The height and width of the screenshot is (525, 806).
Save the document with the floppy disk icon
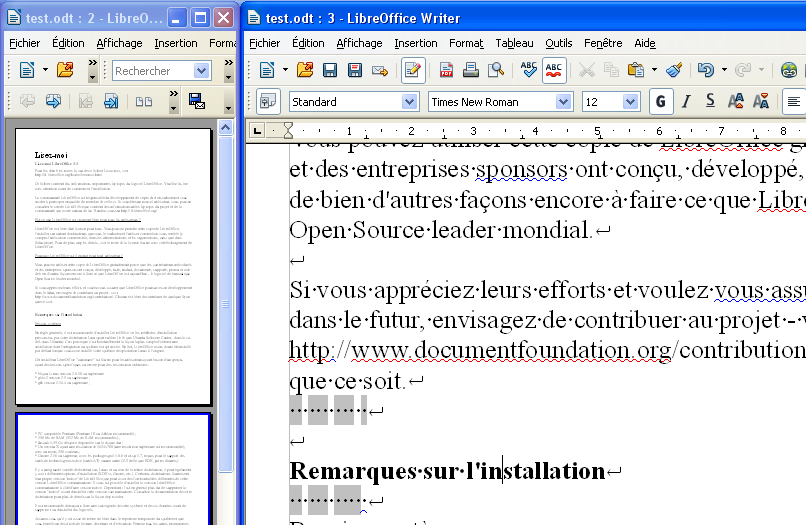[x=330, y=70]
